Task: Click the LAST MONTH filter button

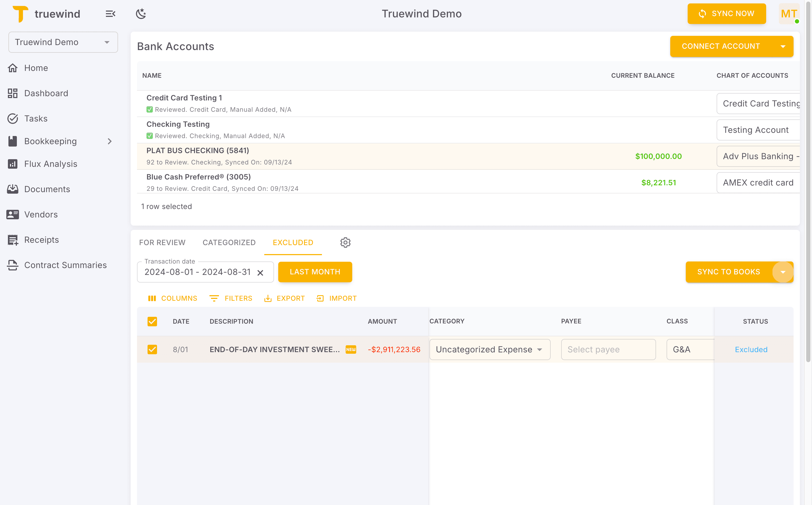Action: pos(315,272)
